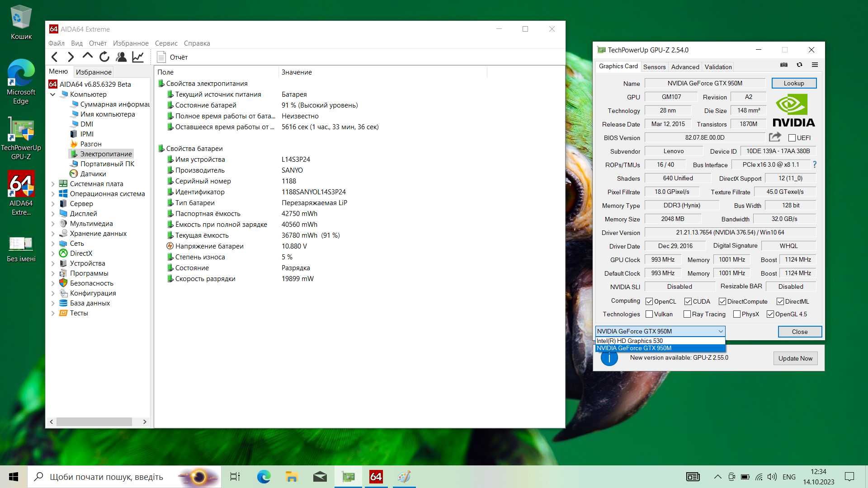Click the Lookup button in GPU-Z
This screenshot has width=868, height=488.
click(794, 83)
